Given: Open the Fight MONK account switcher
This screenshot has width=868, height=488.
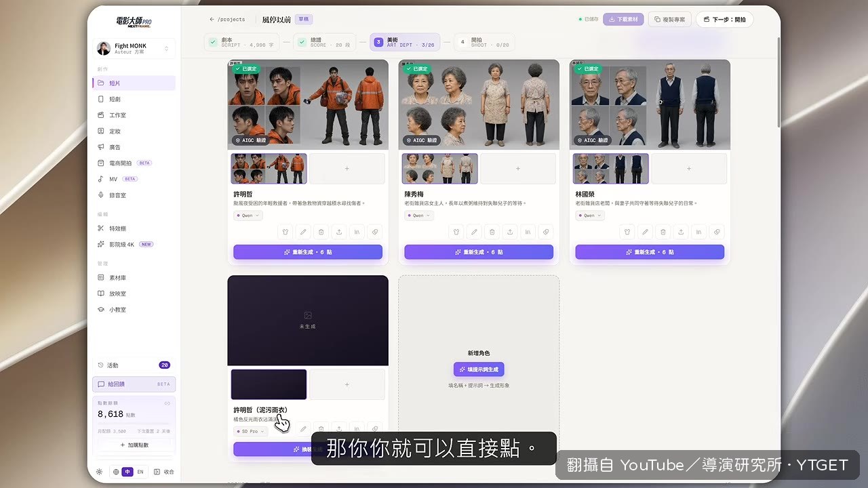Looking at the screenshot, I should pos(134,48).
